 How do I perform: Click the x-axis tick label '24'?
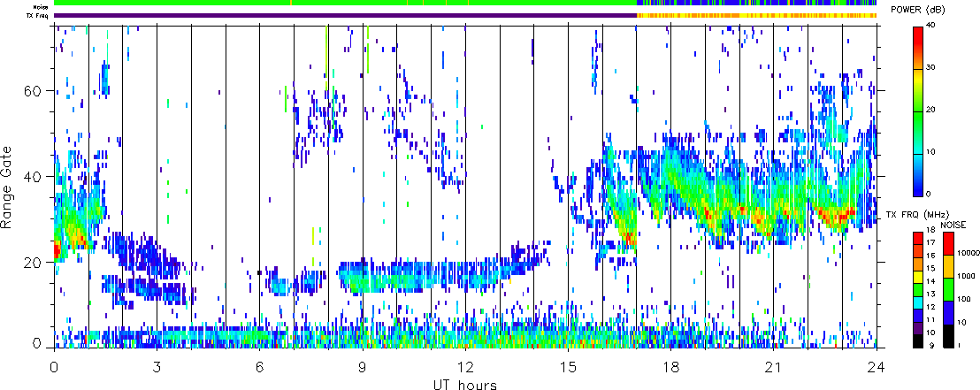coord(877,368)
